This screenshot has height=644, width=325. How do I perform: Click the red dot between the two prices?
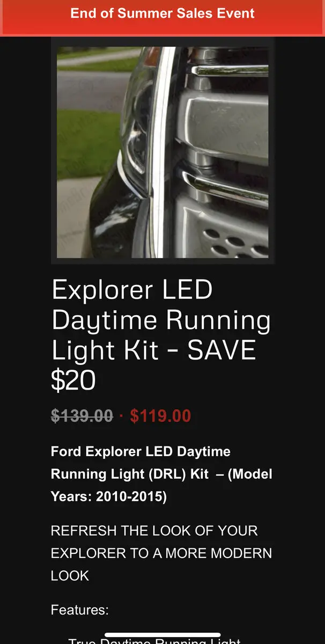click(122, 416)
